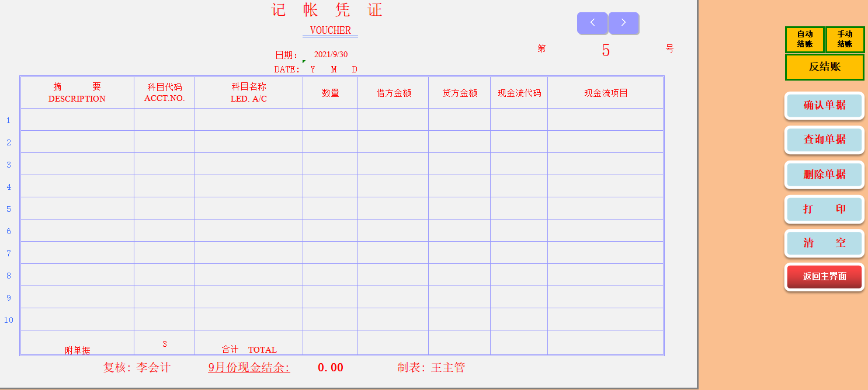The image size is (868, 390).
Task: Click the voucher number field showing 5
Action: (x=606, y=50)
